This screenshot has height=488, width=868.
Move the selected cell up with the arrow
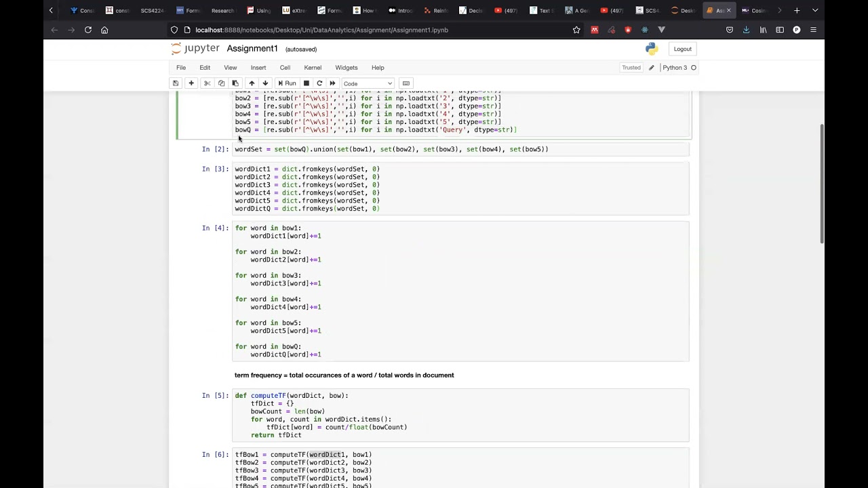(x=252, y=83)
